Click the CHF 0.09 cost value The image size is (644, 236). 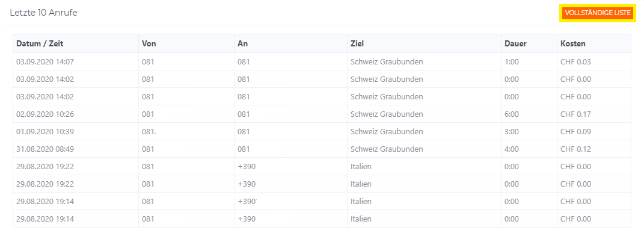click(x=576, y=132)
